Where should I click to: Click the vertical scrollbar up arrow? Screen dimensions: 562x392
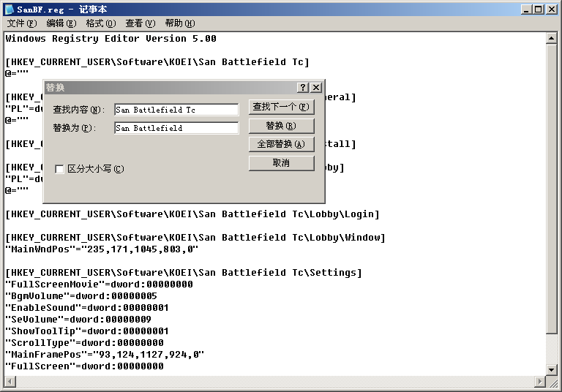pos(551,38)
